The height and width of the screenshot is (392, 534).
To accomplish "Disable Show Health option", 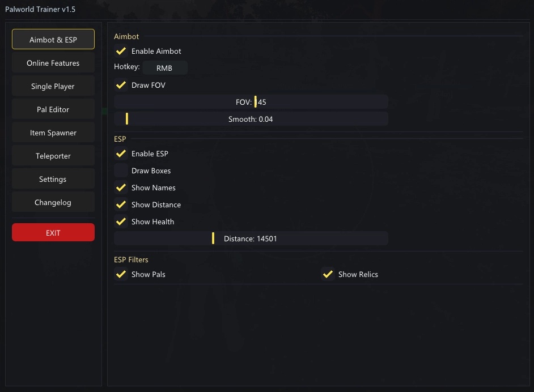I will (121, 221).
